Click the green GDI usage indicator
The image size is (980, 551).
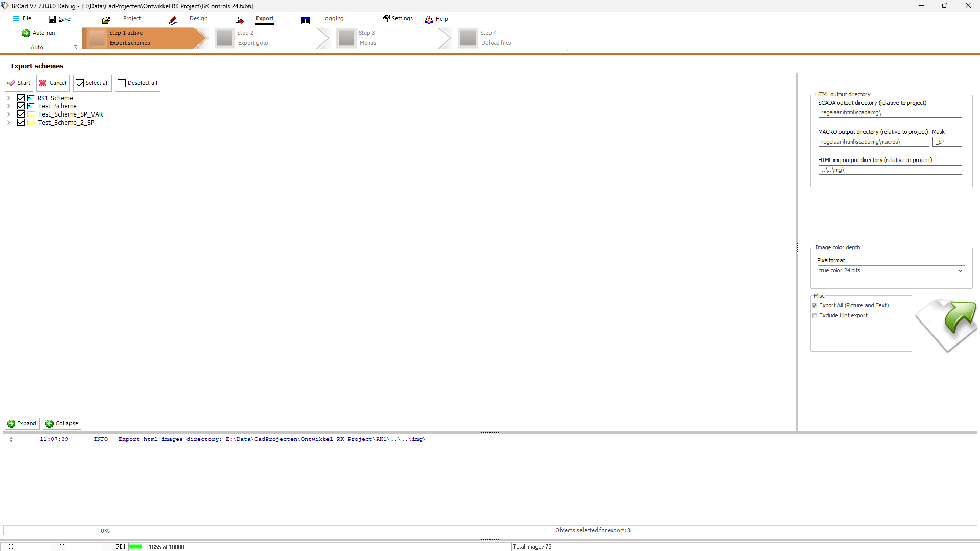pos(135,547)
